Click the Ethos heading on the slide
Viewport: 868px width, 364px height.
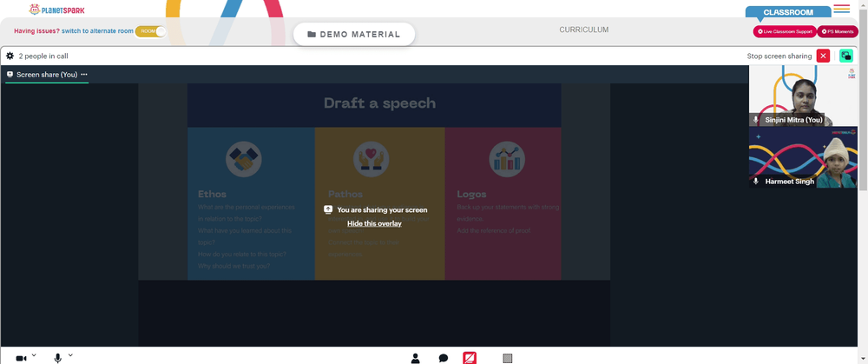(x=212, y=194)
